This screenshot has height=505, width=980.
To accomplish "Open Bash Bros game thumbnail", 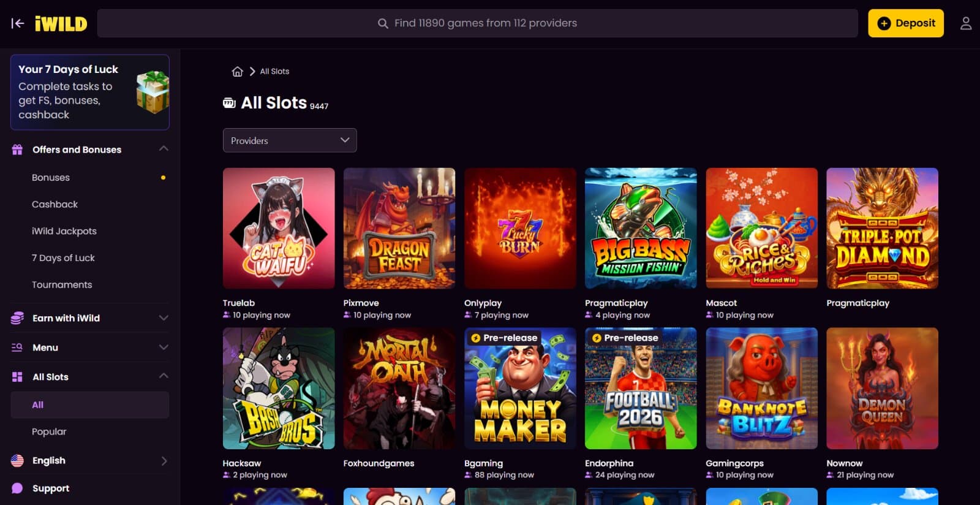I will 279,388.
